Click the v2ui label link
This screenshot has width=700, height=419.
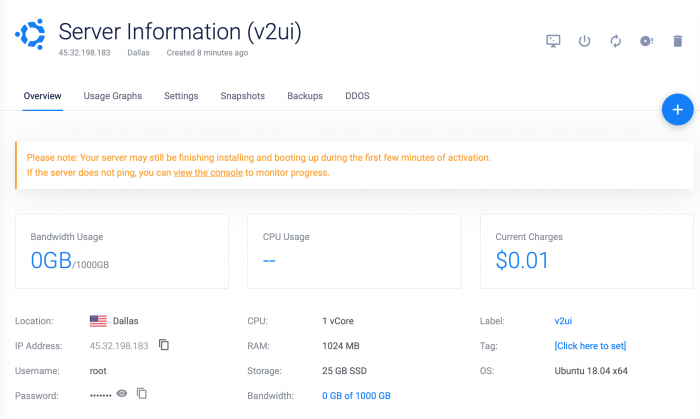[562, 321]
